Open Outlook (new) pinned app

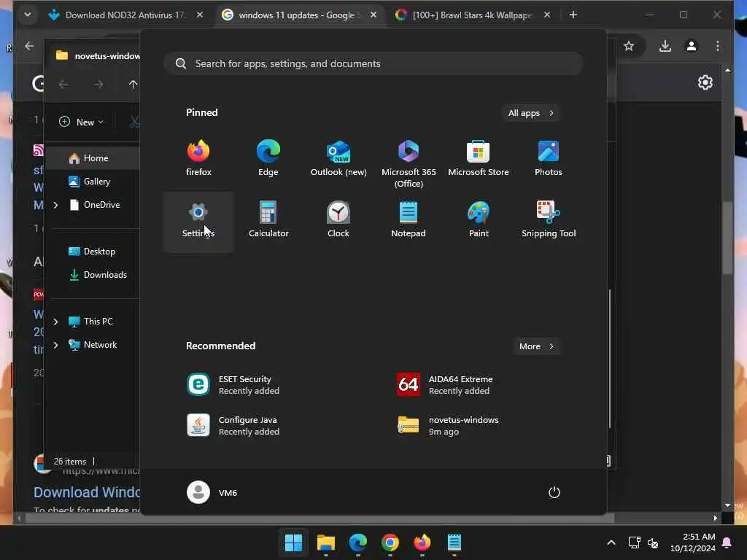coord(338,158)
